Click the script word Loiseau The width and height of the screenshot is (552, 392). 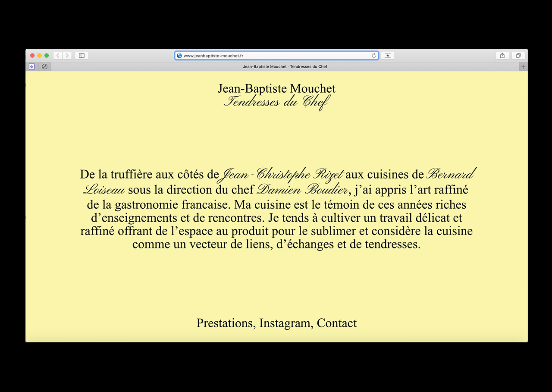[104, 189]
